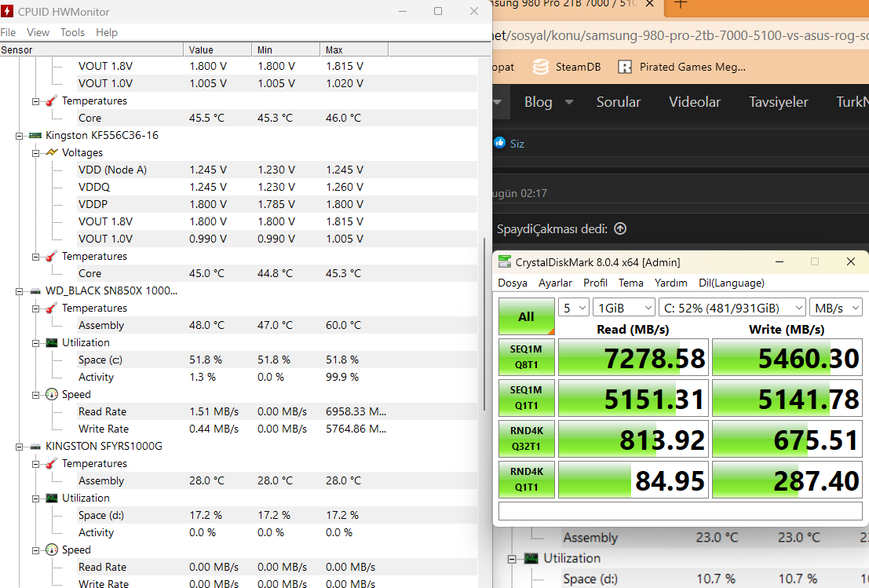The height and width of the screenshot is (588, 869).
Task: Collapse the KINGSTON SFYRS1000G tree node
Action: 19,447
